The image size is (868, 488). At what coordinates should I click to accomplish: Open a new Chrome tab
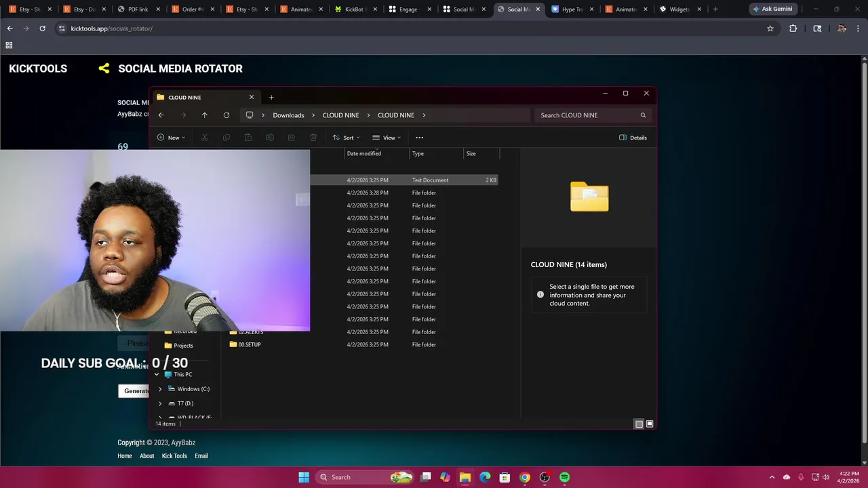[x=715, y=9]
